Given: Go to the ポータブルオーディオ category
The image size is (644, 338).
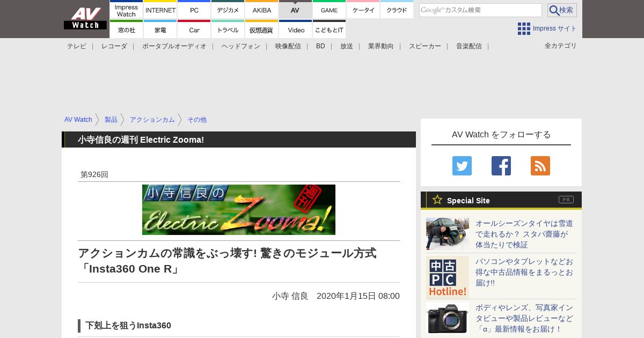Looking at the screenshot, I should point(174,46).
